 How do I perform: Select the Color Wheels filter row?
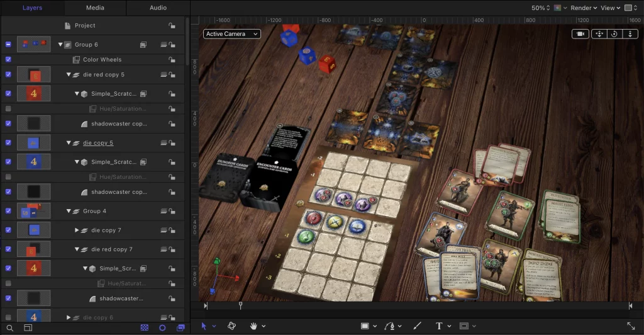click(x=93, y=60)
